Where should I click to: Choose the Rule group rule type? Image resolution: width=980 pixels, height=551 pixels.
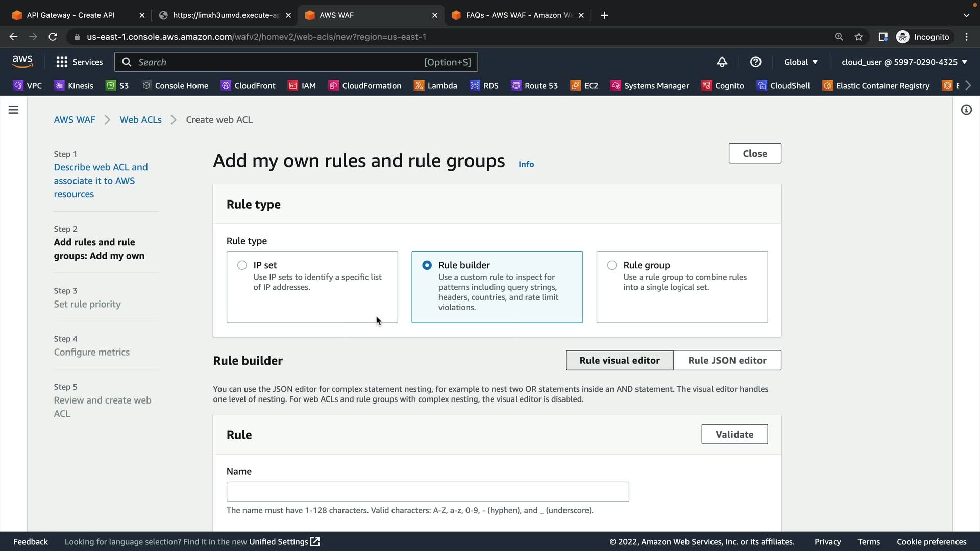click(611, 265)
